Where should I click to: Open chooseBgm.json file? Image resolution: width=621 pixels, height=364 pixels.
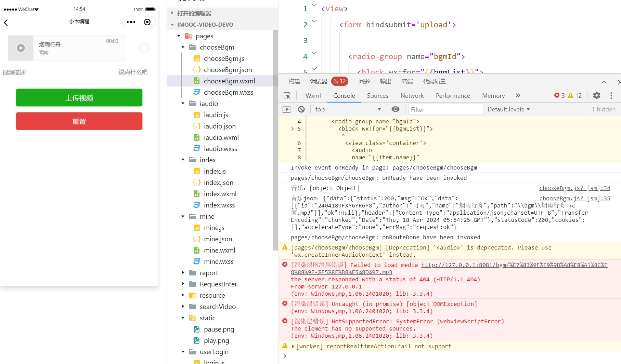pos(228,70)
